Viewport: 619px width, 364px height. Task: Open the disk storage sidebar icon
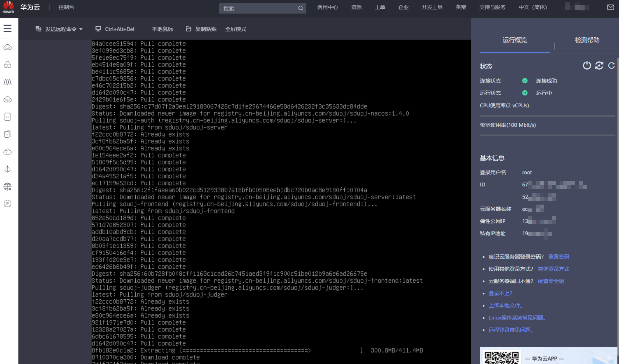click(8, 117)
